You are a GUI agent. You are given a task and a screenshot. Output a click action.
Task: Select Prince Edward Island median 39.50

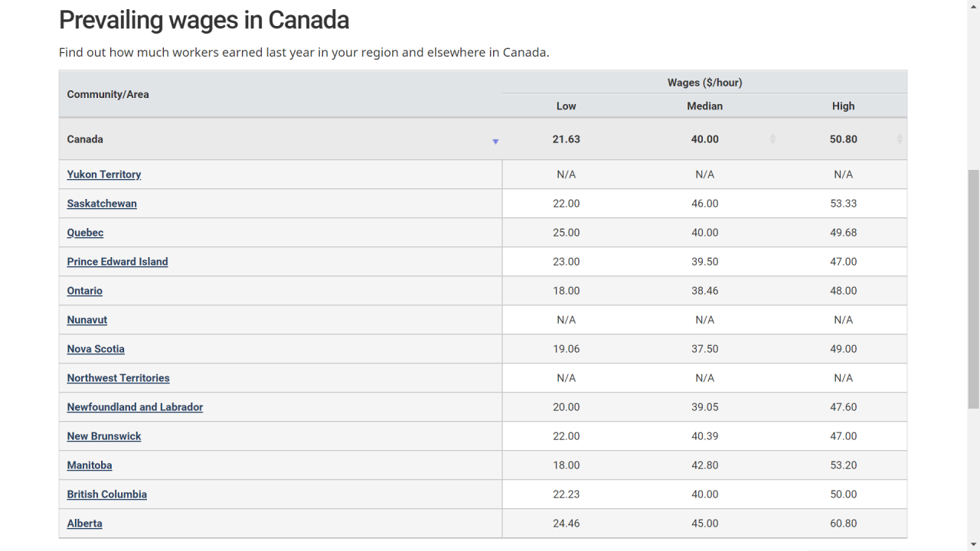(704, 262)
